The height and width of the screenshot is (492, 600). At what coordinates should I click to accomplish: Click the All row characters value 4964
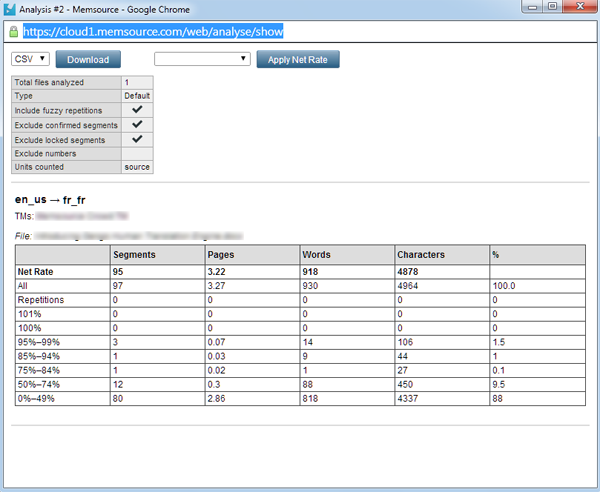(x=408, y=286)
